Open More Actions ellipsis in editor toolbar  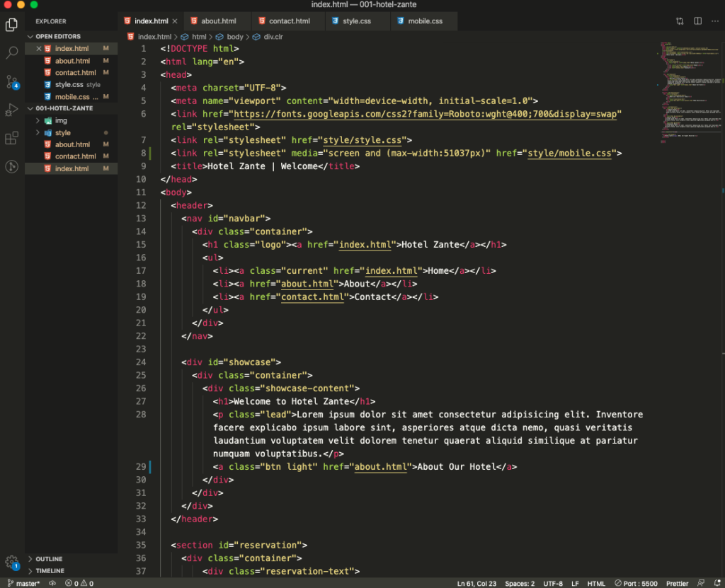[715, 21]
